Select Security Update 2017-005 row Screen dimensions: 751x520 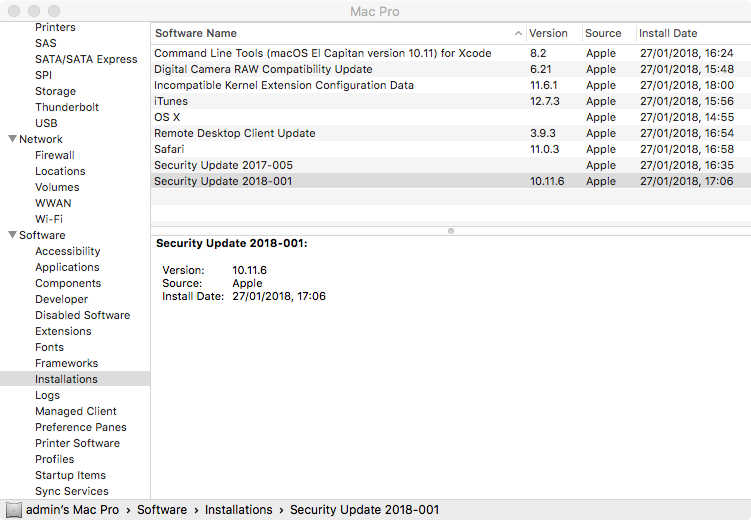451,165
